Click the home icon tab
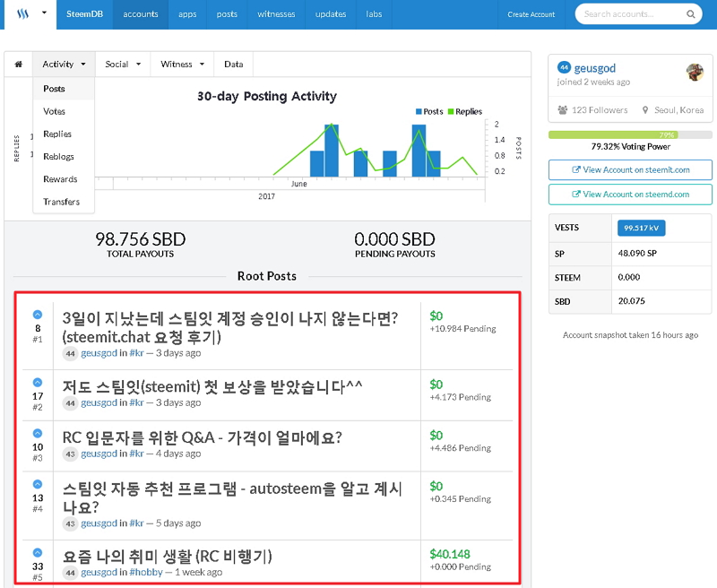This screenshot has width=717, height=588. point(18,64)
